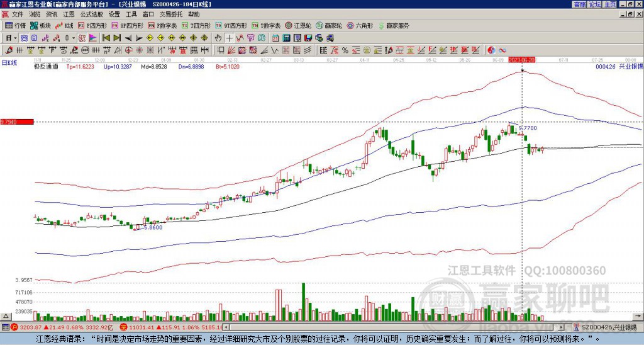
Task: Toggle the crosshair cursor tool
Action: [x=229, y=38]
